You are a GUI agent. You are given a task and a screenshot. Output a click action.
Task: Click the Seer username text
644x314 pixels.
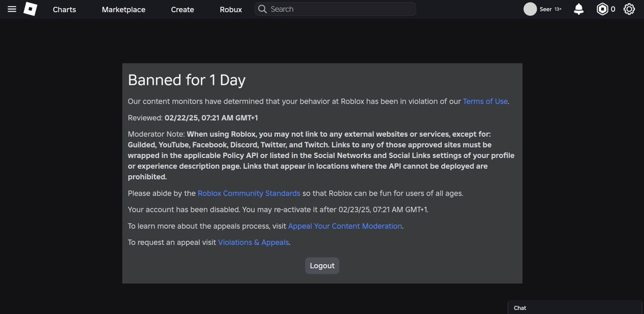(546, 9)
